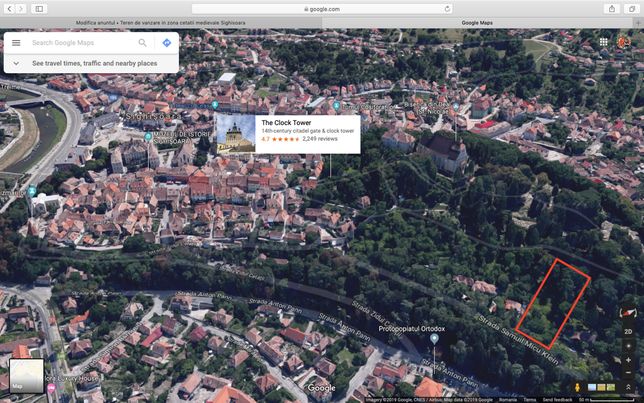This screenshot has width=644, height=403.
Task: Switch to the Modifica anuntul tab
Action: pyautogui.click(x=161, y=23)
